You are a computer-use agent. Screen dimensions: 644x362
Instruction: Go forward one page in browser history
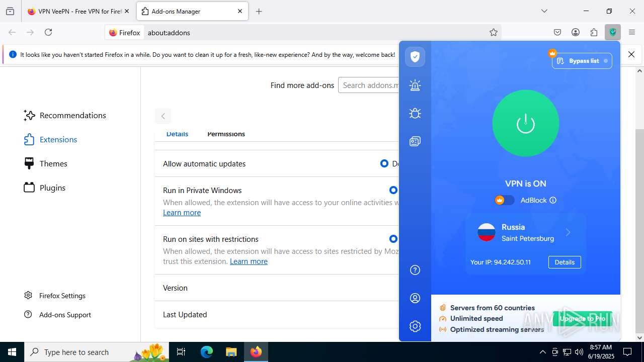[x=30, y=32]
